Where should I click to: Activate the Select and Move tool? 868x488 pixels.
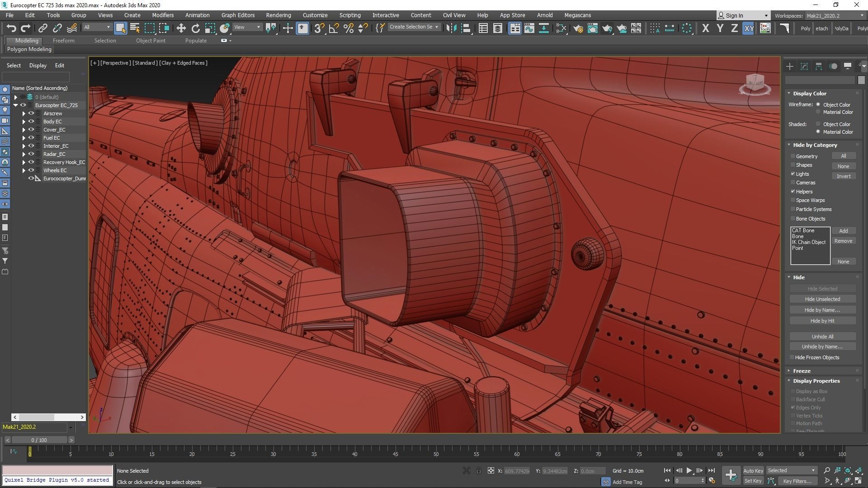point(181,28)
